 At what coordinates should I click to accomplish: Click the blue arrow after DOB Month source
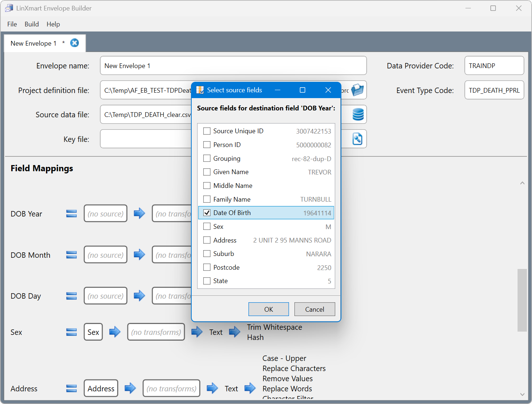(139, 255)
